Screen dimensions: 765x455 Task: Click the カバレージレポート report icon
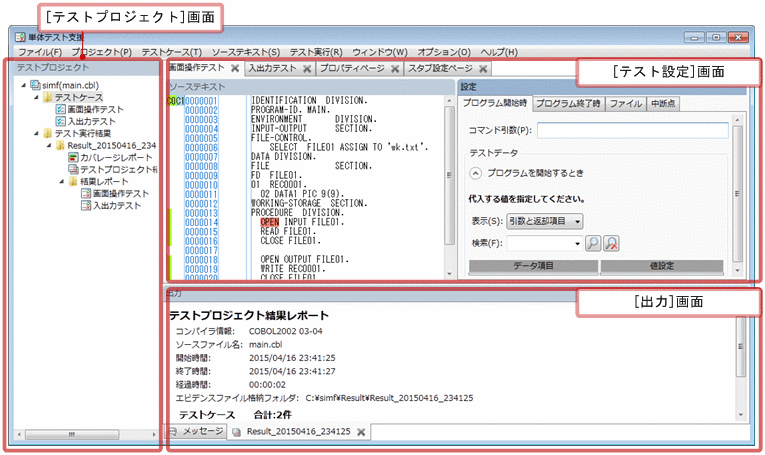click(x=73, y=157)
